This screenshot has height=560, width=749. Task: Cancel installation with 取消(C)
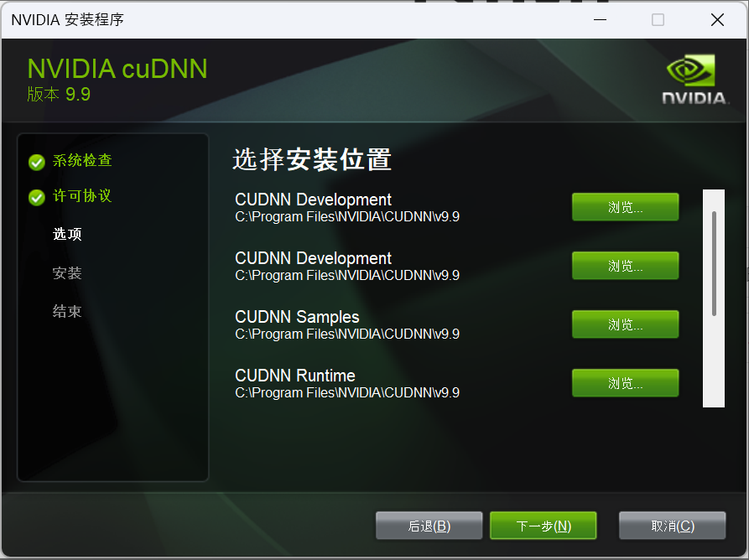673,526
